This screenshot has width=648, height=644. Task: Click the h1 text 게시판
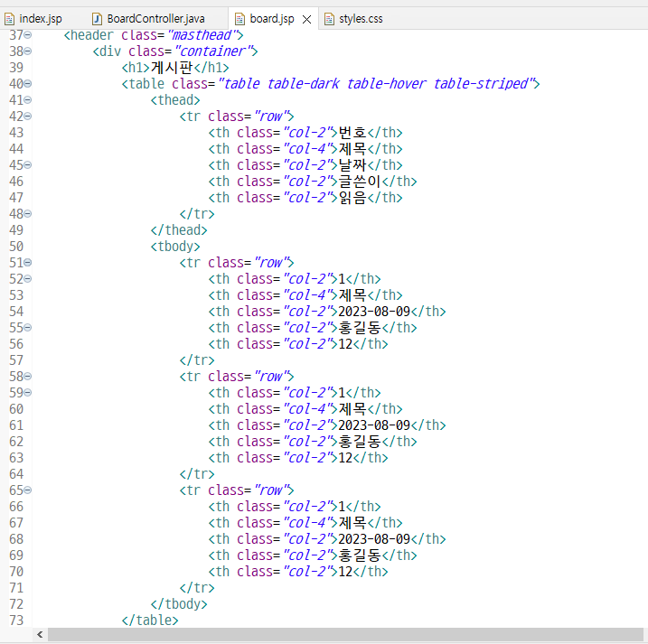(x=172, y=68)
